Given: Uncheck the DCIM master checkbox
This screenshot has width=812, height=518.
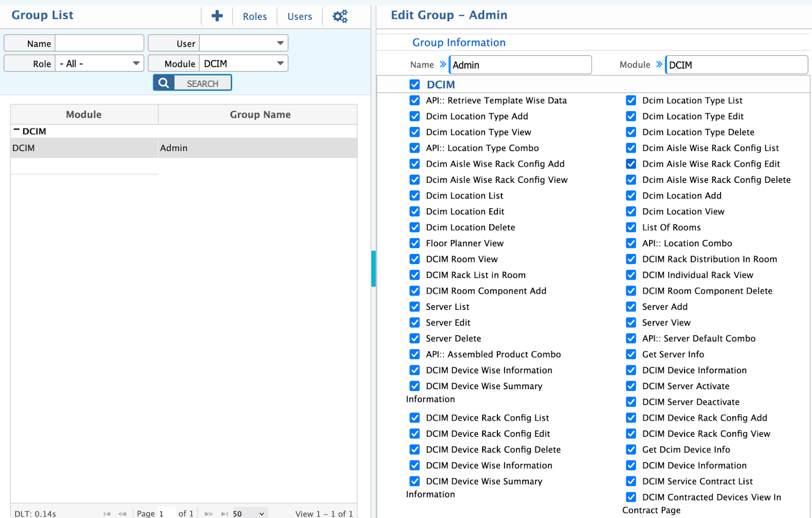Looking at the screenshot, I should tap(415, 84).
